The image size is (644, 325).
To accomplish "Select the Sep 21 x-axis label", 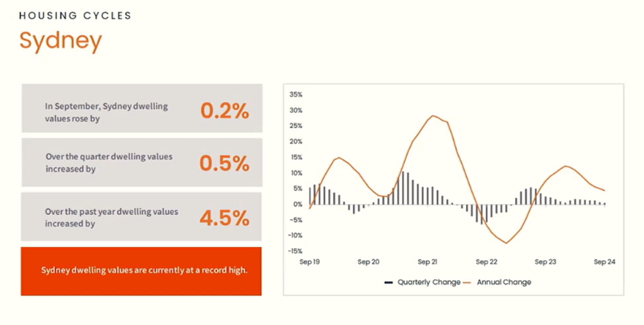I will click(x=428, y=261).
